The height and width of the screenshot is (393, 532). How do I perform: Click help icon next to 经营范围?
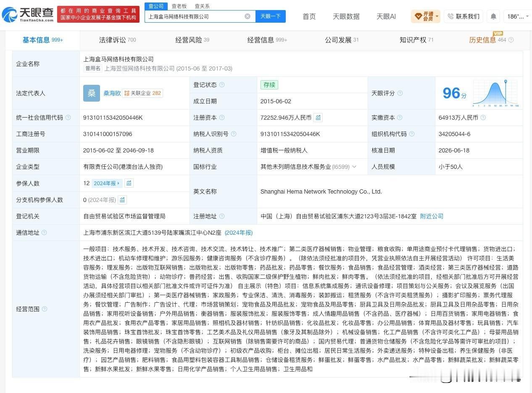[x=44, y=309]
